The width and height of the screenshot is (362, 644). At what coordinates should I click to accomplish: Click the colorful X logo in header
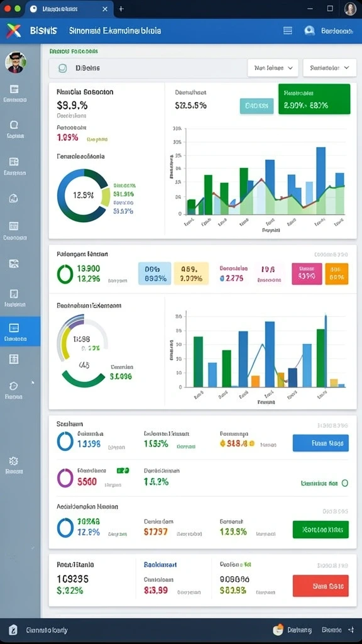click(x=13, y=30)
